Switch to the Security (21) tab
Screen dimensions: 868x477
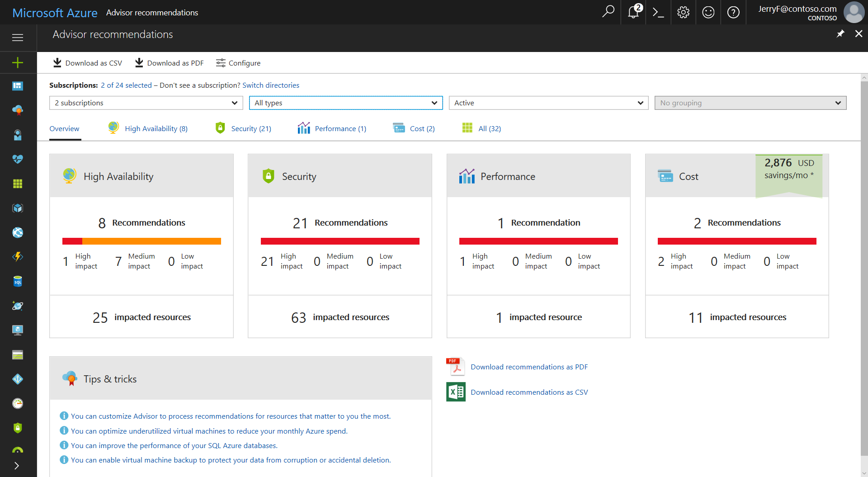[251, 128]
